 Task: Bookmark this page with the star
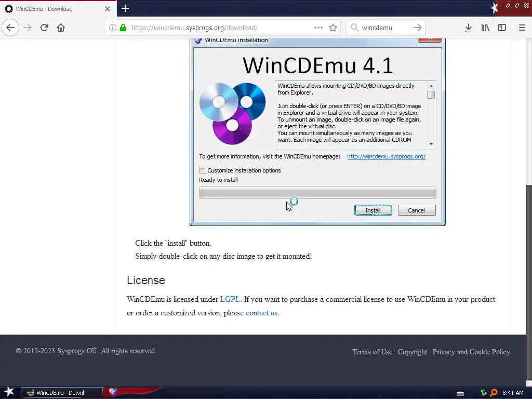point(333,28)
